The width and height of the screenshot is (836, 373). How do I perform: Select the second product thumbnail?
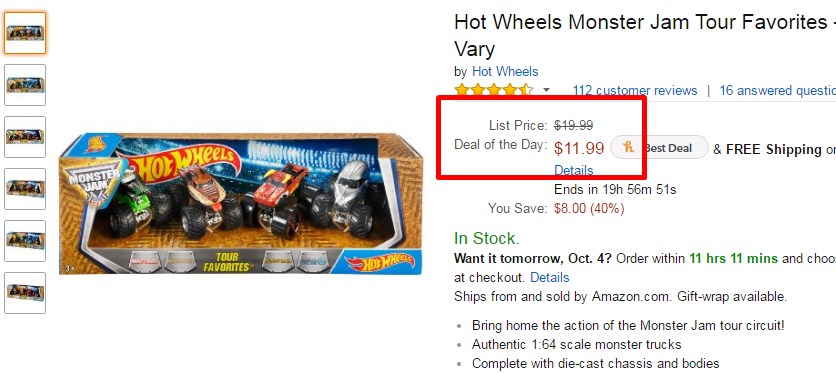[x=25, y=85]
